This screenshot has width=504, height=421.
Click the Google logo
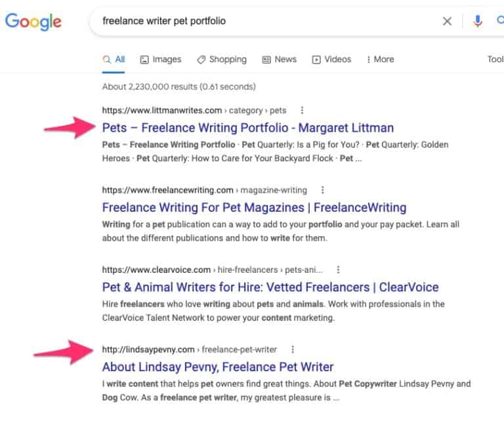(x=33, y=22)
